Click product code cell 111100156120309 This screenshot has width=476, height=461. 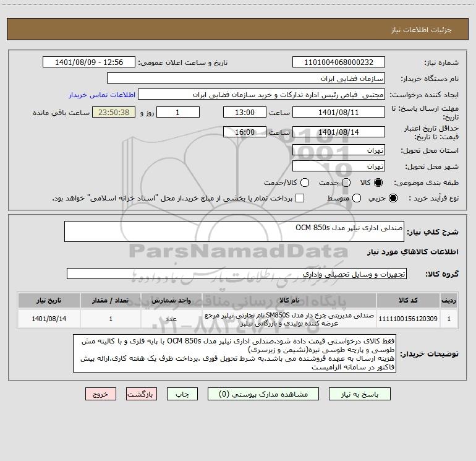pos(408,319)
